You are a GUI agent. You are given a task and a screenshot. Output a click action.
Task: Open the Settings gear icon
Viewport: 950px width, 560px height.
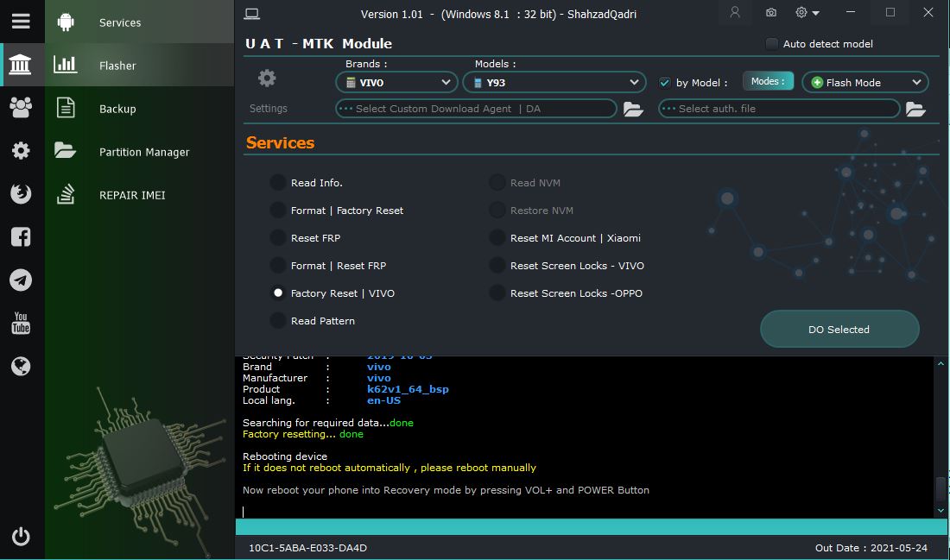point(267,79)
